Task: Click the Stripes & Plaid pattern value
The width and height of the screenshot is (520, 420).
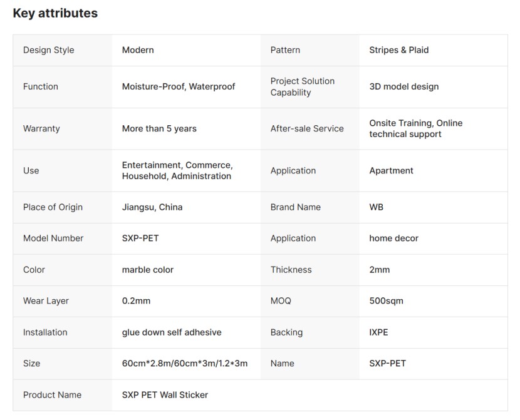Action: (x=398, y=50)
